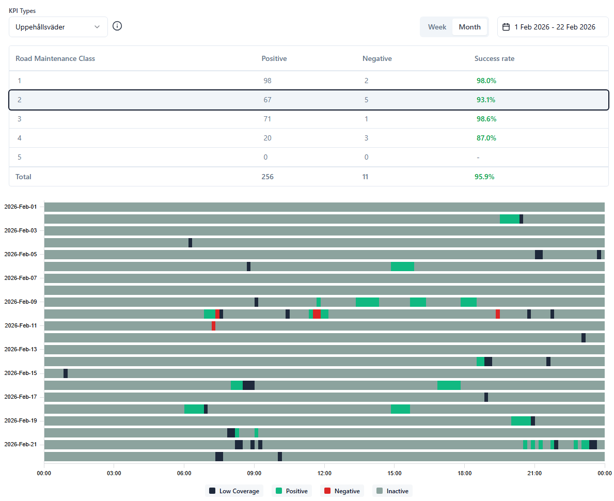Click the Total summary row
The image size is (614, 501).
[308, 177]
